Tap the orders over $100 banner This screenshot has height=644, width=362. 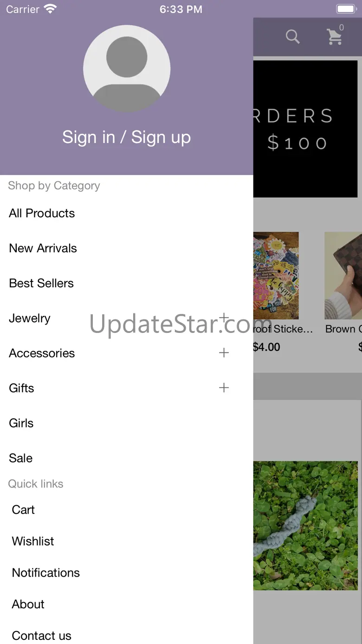coord(305,129)
